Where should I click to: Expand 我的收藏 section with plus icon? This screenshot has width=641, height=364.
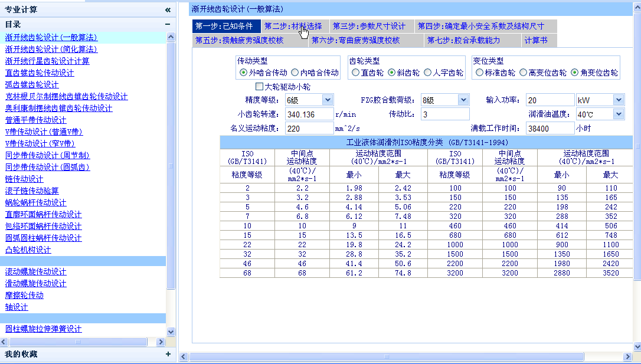(168, 354)
